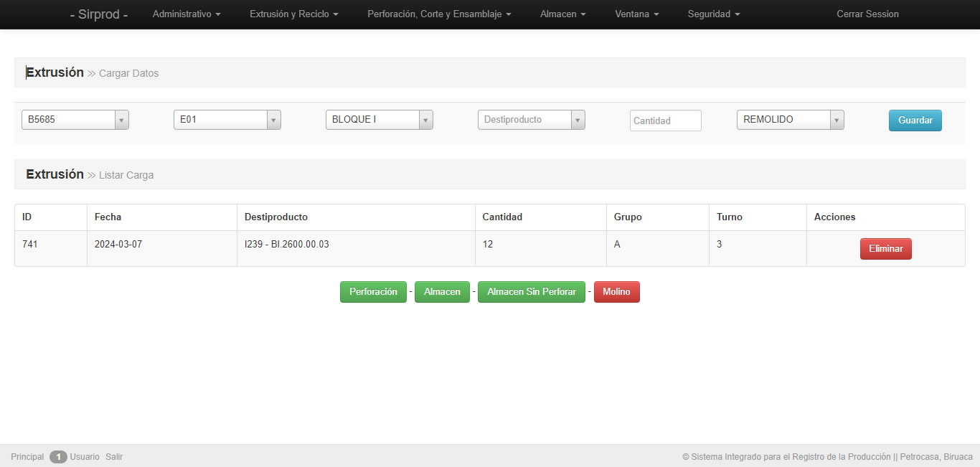Click the Listar Carga heading text
The height and width of the screenshot is (467, 980).
[x=126, y=175]
